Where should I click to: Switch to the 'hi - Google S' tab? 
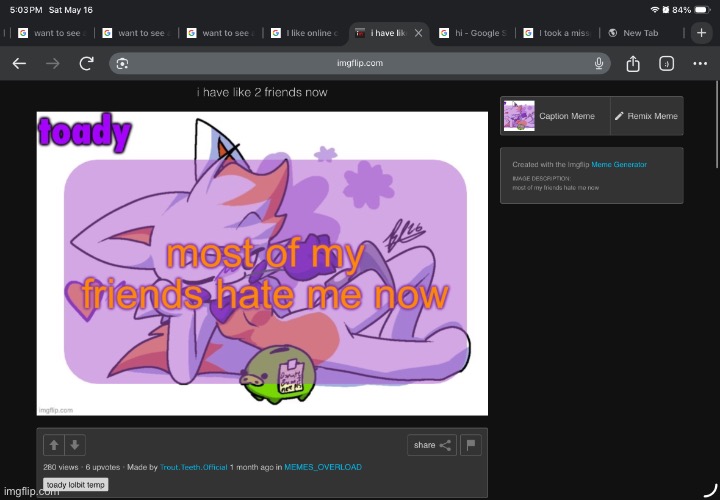click(x=473, y=33)
